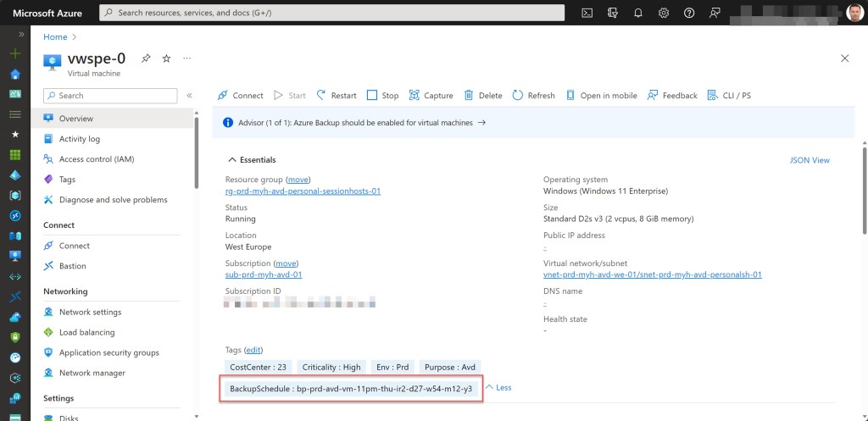The image size is (868, 421).
Task: Open Cloud Shell from the top bar
Action: (587, 13)
